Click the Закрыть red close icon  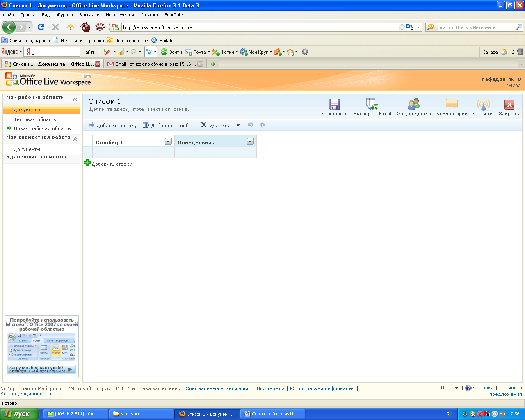tap(509, 104)
